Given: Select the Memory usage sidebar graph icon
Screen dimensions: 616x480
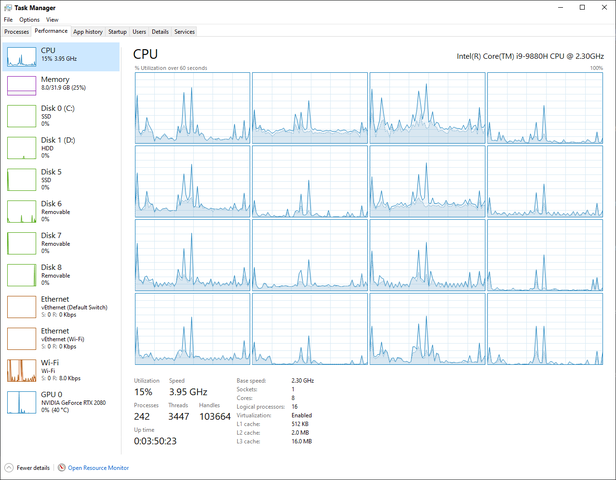Looking at the screenshot, I should tap(22, 85).
